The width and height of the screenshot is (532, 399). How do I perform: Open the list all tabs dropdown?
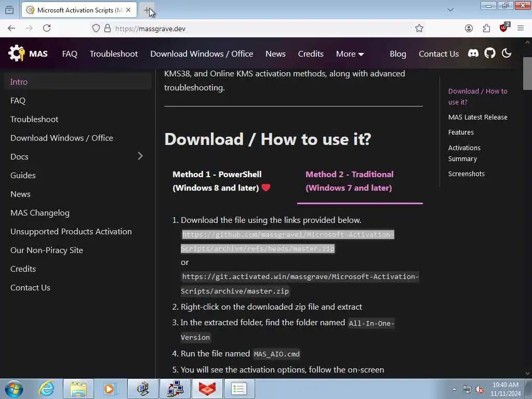[x=450, y=10]
